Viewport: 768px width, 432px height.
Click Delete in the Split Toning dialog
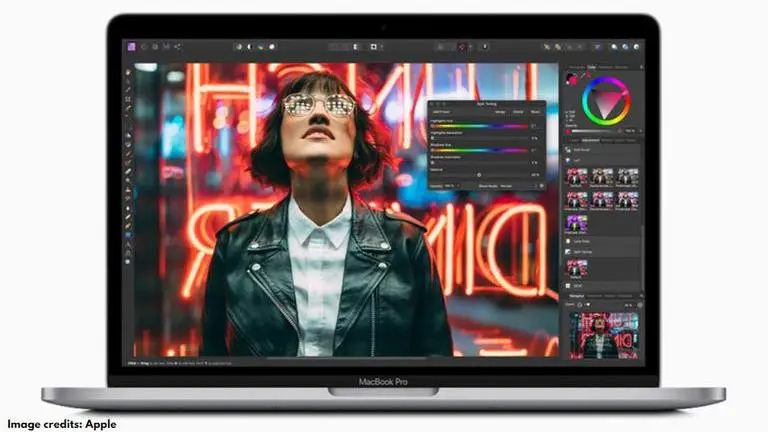pos(518,112)
